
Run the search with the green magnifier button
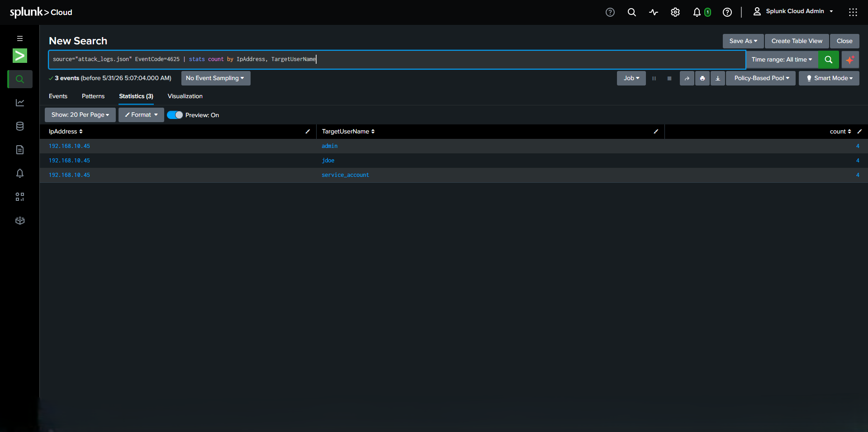click(x=829, y=59)
